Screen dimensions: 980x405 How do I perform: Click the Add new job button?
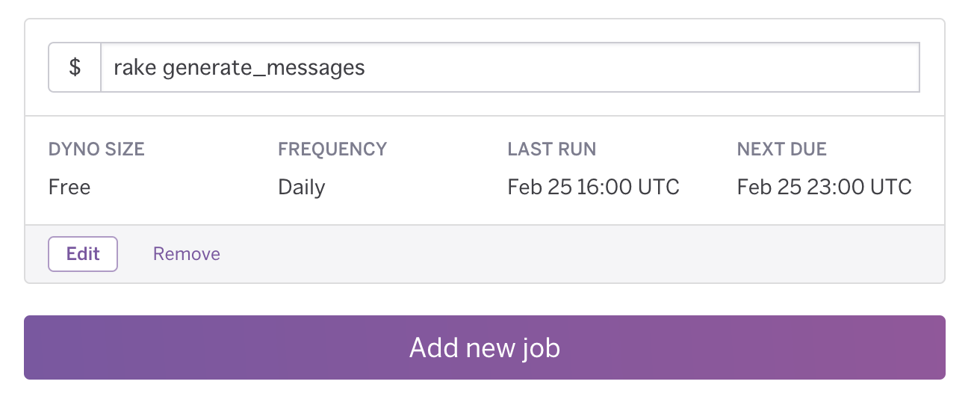[485, 347]
